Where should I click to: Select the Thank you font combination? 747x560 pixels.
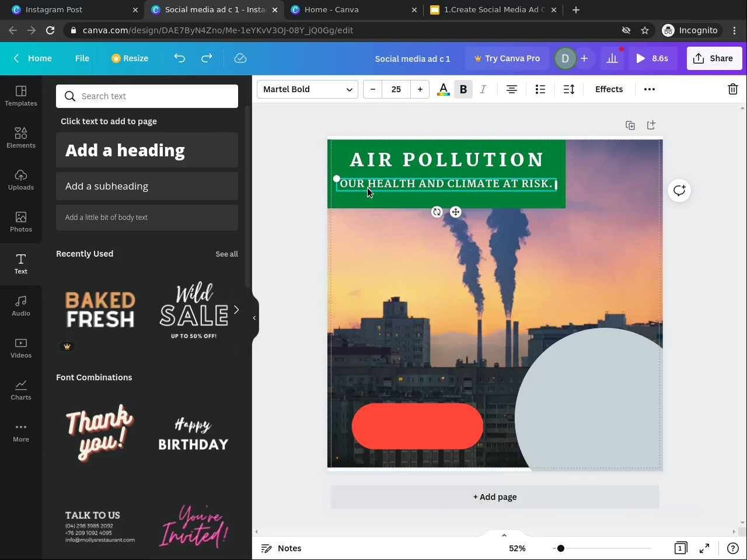(100, 433)
